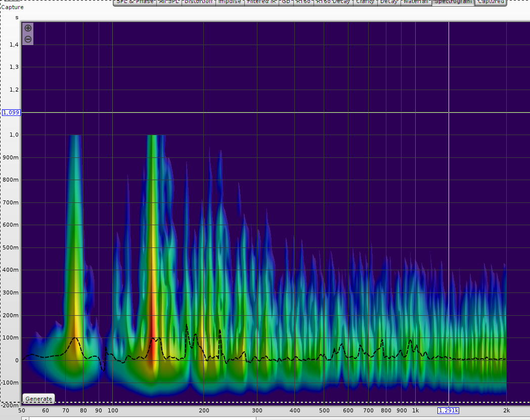Zoom out with the minus magnifier icon
Image resolution: width=530 pixels, height=420 pixels.
point(28,39)
